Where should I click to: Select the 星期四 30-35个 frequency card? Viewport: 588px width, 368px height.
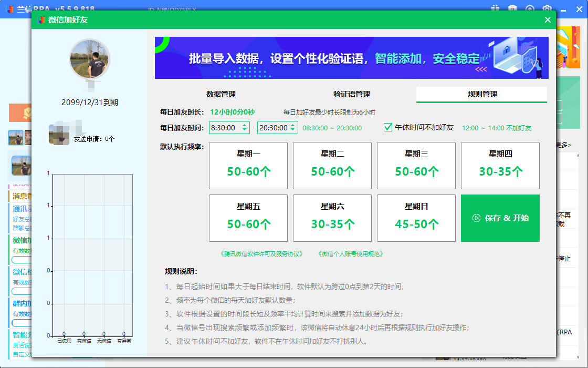coord(500,166)
